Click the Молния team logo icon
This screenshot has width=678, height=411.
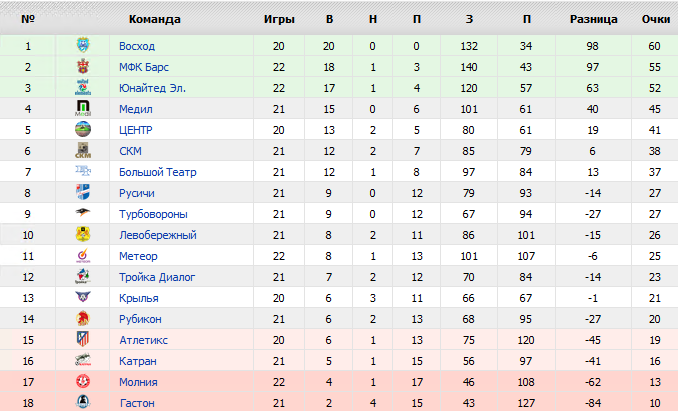[83, 382]
